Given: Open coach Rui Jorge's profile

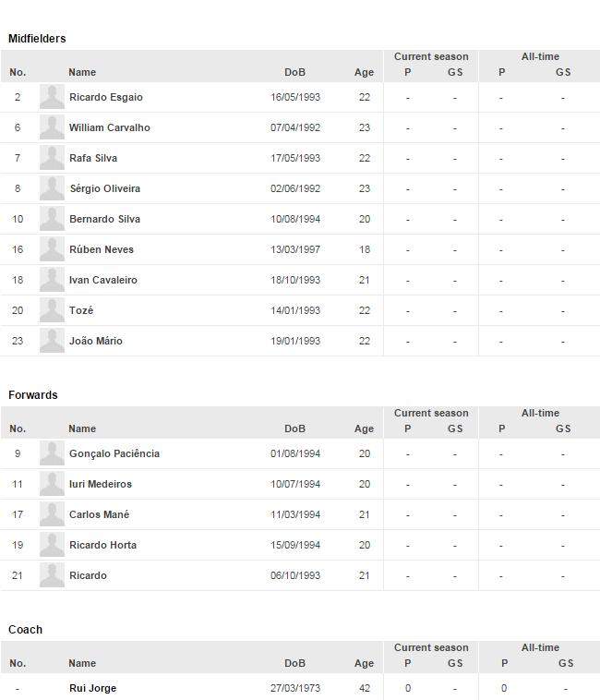Looking at the screenshot, I should tap(92, 688).
